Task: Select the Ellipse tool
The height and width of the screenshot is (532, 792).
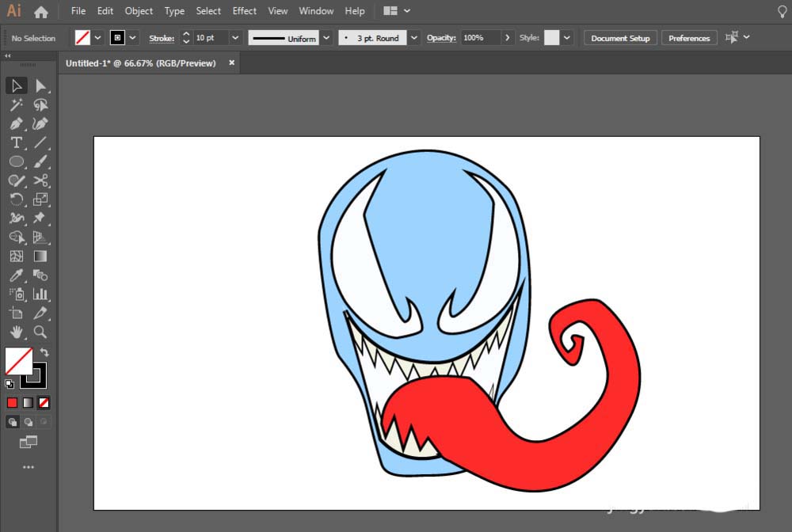Action: tap(16, 161)
